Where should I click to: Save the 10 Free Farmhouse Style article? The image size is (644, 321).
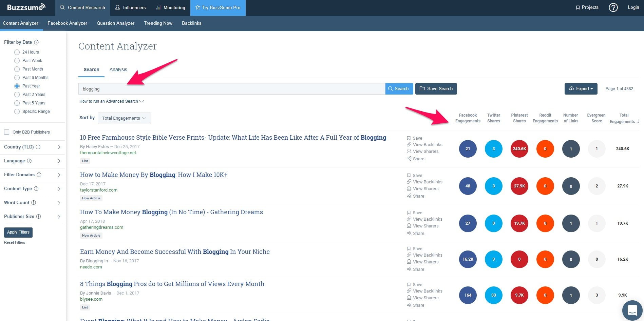(415, 138)
